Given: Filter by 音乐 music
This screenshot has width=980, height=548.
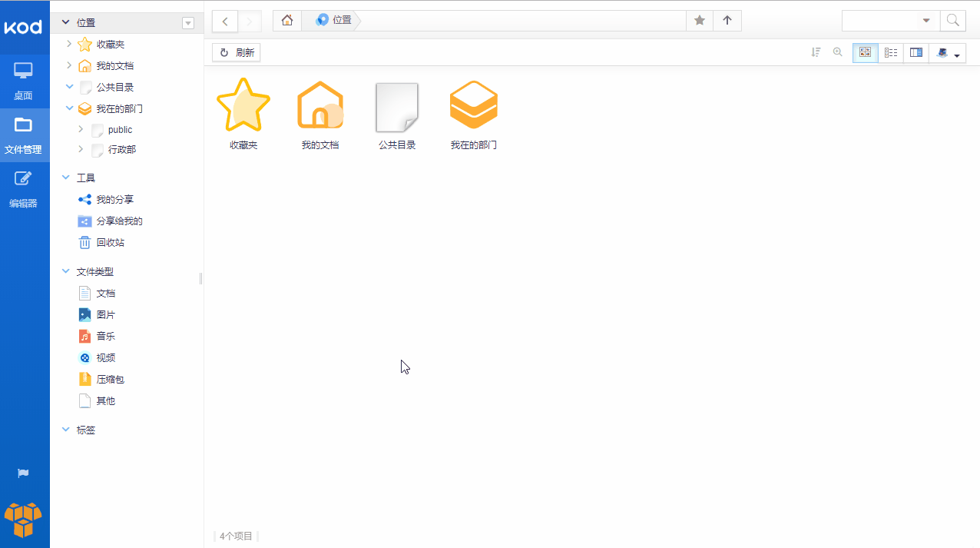Looking at the screenshot, I should (105, 337).
